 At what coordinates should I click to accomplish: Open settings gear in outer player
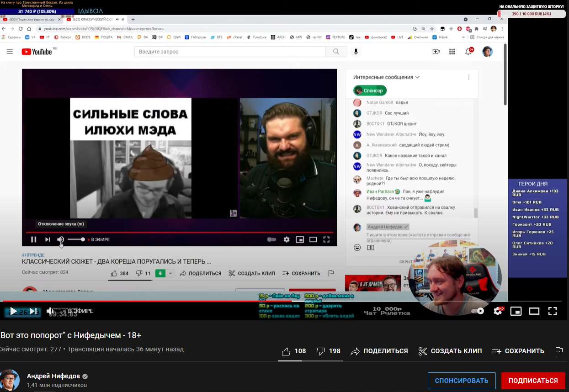click(x=498, y=311)
